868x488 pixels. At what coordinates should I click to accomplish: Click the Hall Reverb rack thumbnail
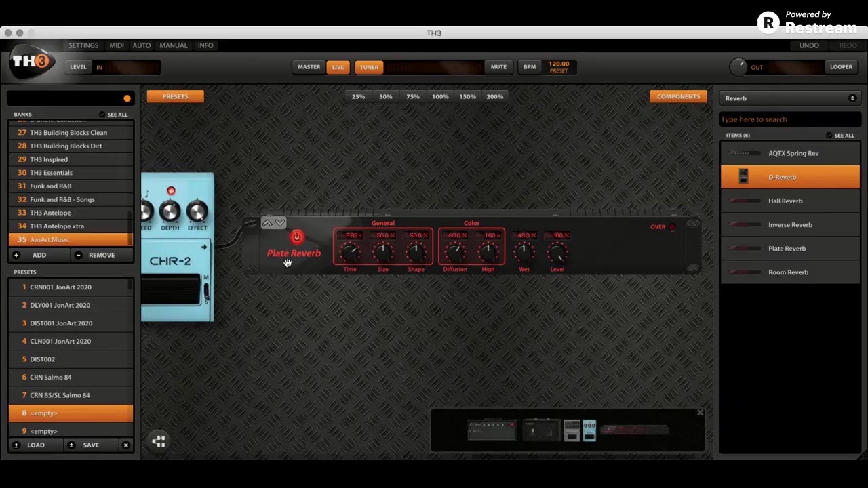click(x=745, y=201)
